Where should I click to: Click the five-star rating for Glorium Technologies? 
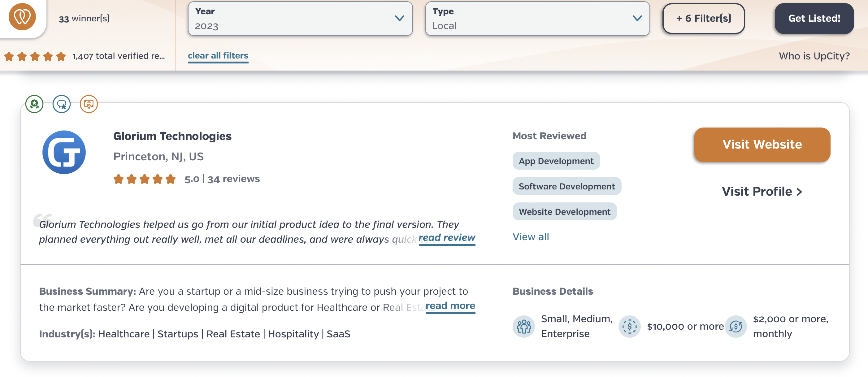145,179
